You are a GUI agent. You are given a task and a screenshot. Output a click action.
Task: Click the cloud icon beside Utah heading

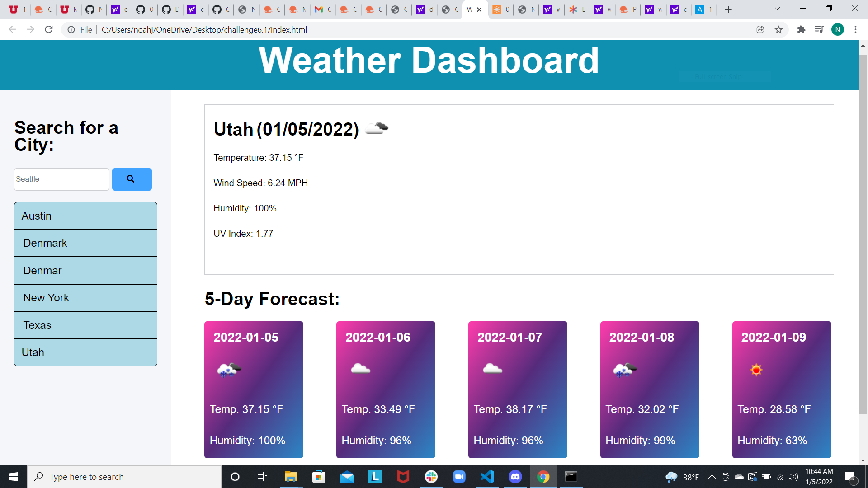(x=377, y=128)
